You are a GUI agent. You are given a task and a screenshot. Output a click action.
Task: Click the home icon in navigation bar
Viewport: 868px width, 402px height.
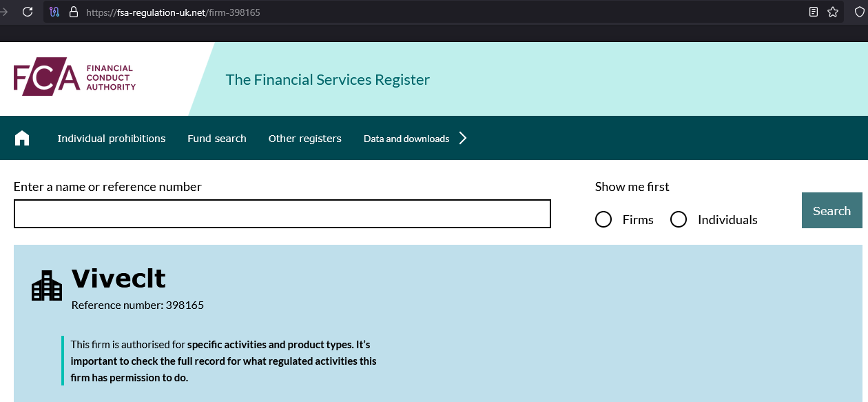pyautogui.click(x=22, y=139)
